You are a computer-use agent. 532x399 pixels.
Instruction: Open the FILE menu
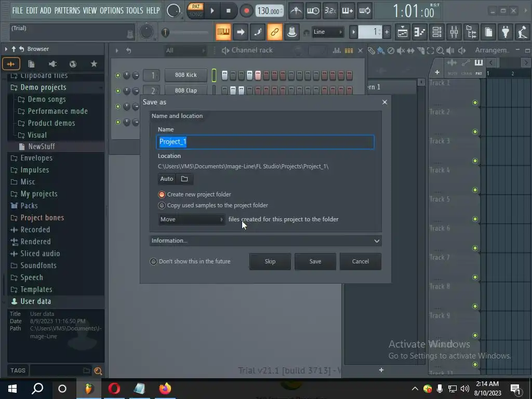click(x=17, y=10)
